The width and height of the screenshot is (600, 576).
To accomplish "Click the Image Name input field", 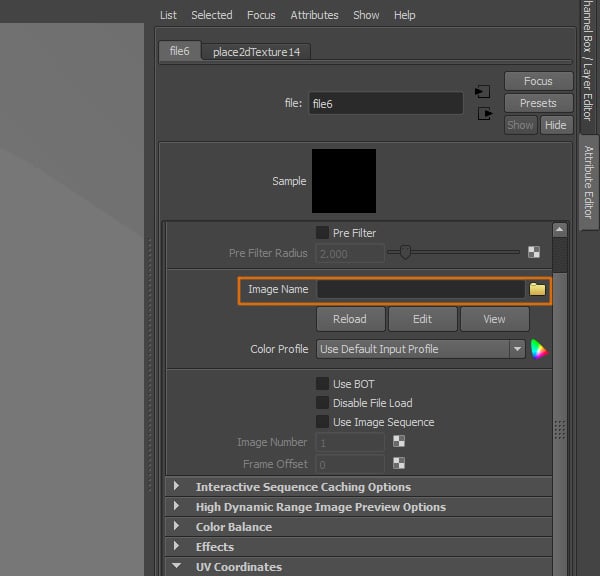I will [x=420, y=289].
